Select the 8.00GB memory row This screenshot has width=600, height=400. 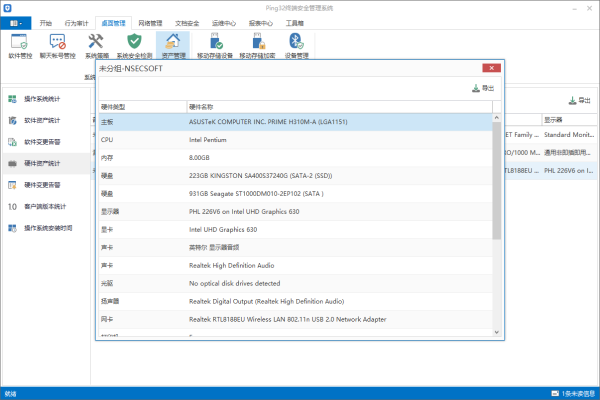295,158
